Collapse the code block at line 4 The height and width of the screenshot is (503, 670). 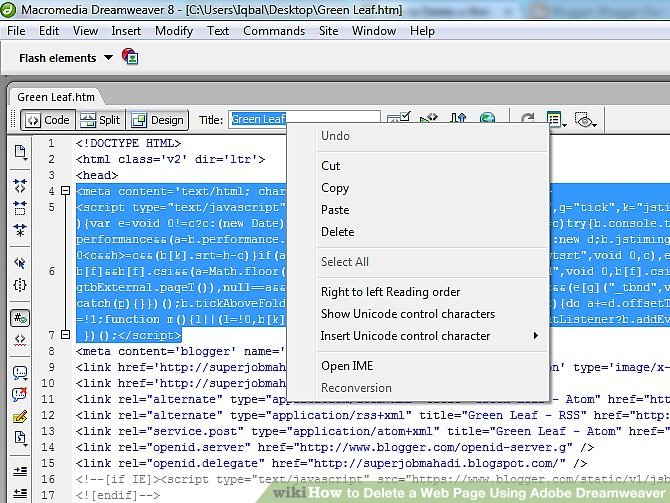tap(66, 190)
